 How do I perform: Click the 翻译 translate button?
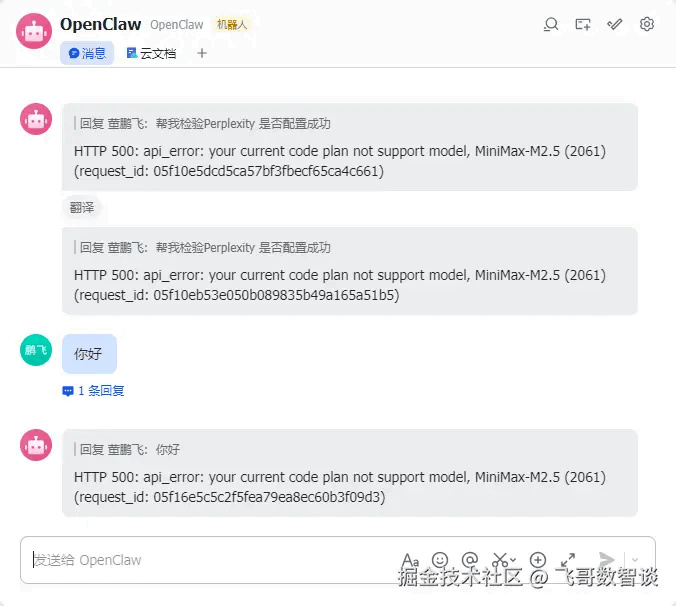point(82,208)
